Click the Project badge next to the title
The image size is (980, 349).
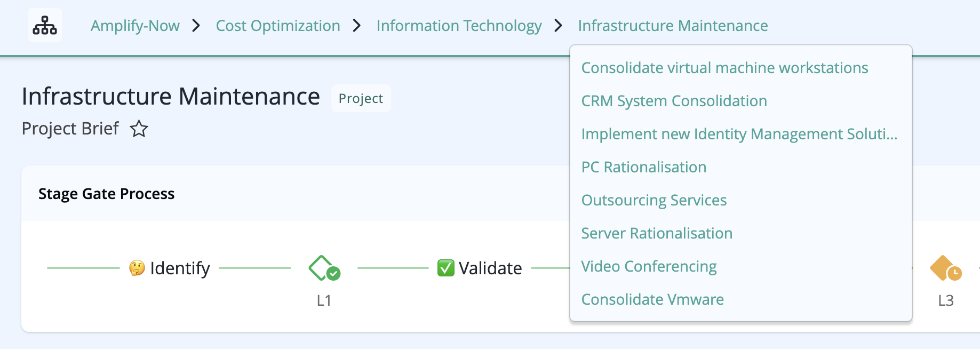[361, 98]
